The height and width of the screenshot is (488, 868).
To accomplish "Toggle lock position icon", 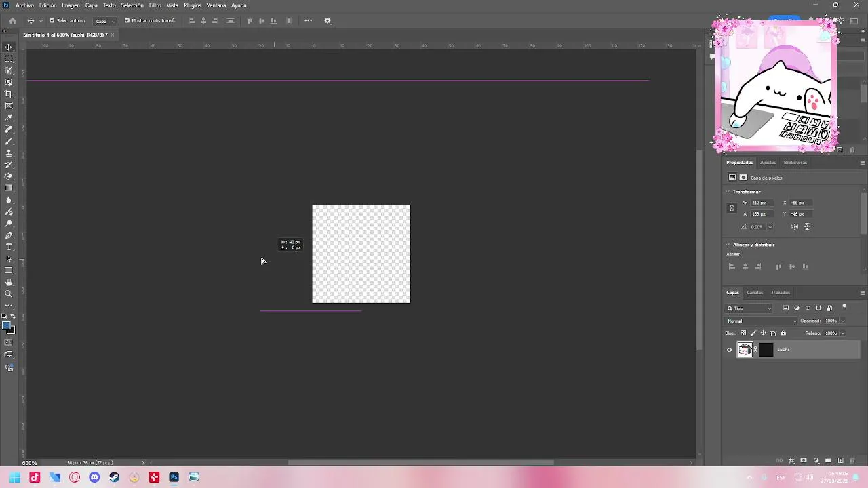I will pos(763,333).
